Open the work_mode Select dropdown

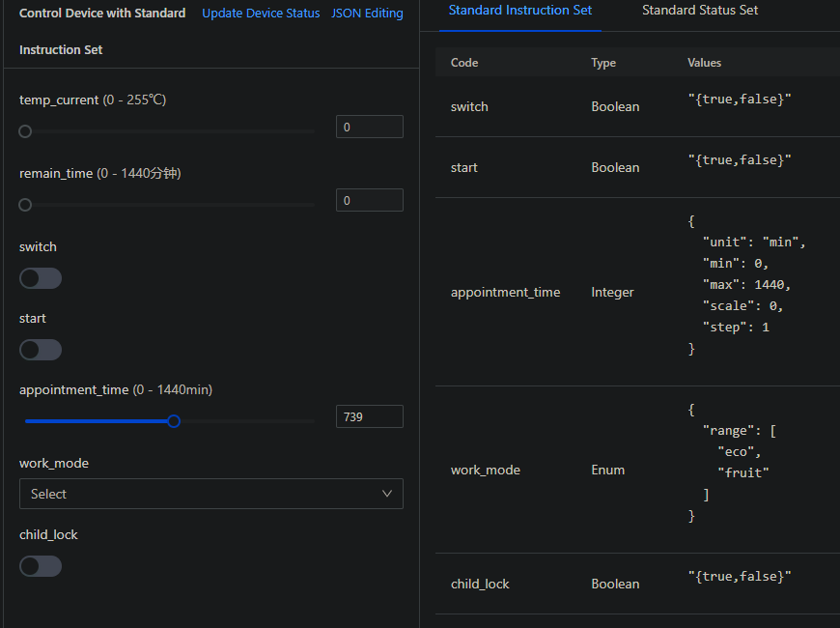(x=210, y=494)
